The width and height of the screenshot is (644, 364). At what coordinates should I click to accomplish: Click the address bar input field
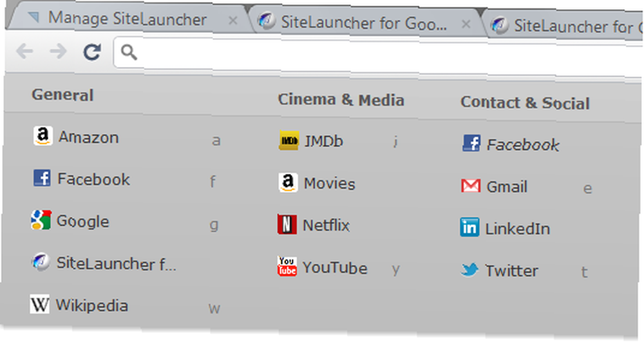point(378,56)
